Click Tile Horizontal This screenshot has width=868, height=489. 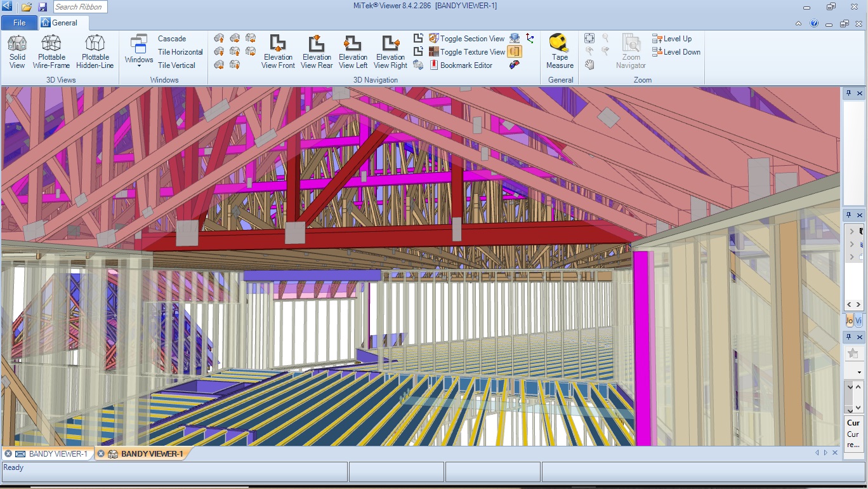(180, 52)
